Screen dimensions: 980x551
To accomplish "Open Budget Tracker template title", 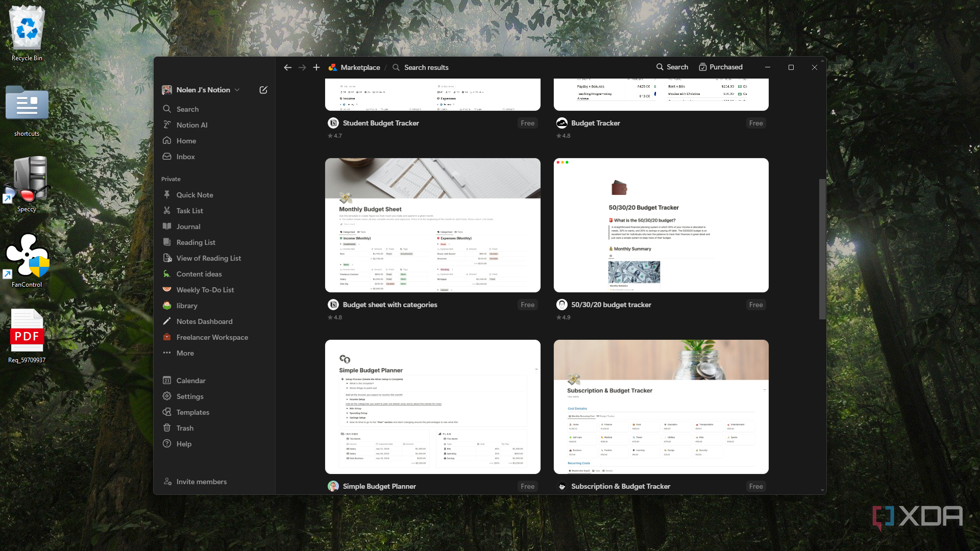I will coord(596,123).
